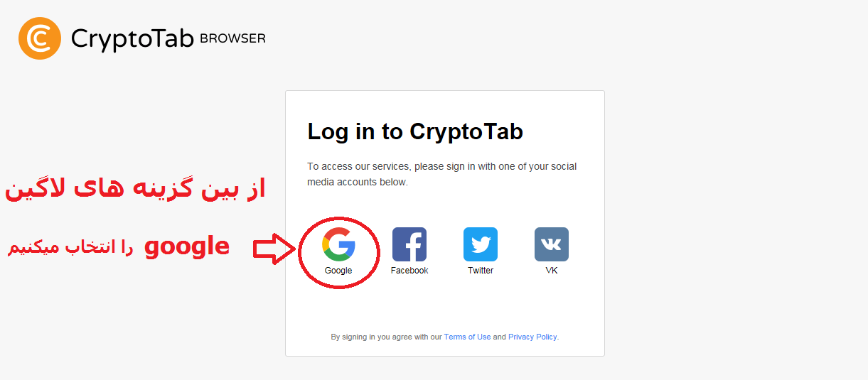868x380 pixels.
Task: Click the "Google" text label under the icon
Action: (x=338, y=271)
